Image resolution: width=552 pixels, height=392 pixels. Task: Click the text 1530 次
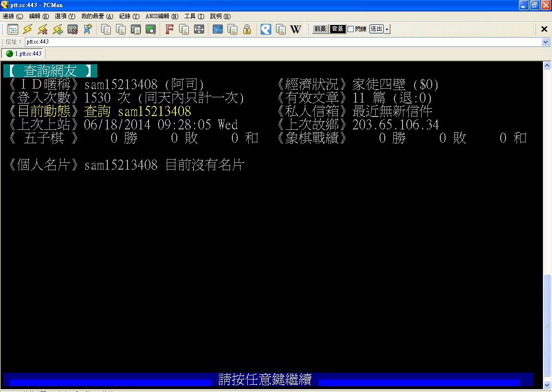pyautogui.click(x=107, y=98)
